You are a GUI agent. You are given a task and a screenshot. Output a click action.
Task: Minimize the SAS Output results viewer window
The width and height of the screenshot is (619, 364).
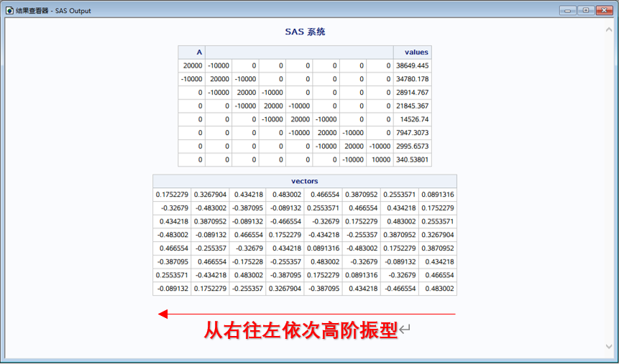(568, 11)
